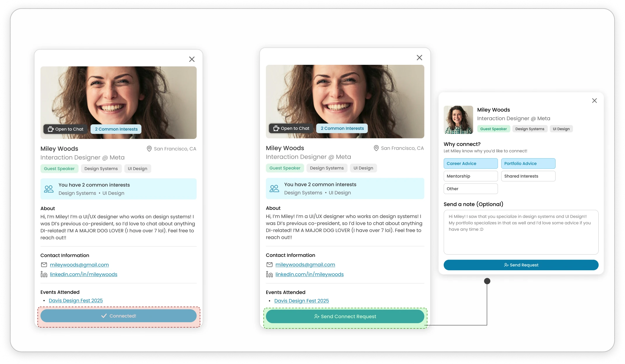Click the UI Design tag in middle card

pos(363,168)
